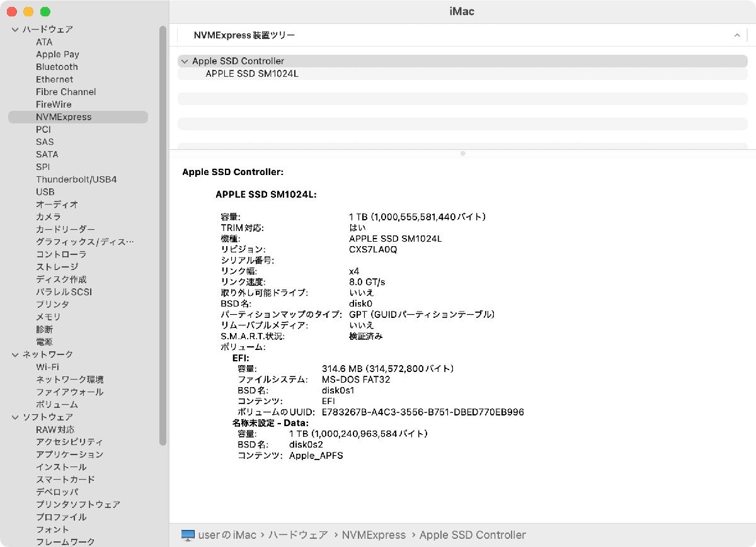Click the split pane divider handle dot
Screen dimensions: 756x547
click(462, 153)
